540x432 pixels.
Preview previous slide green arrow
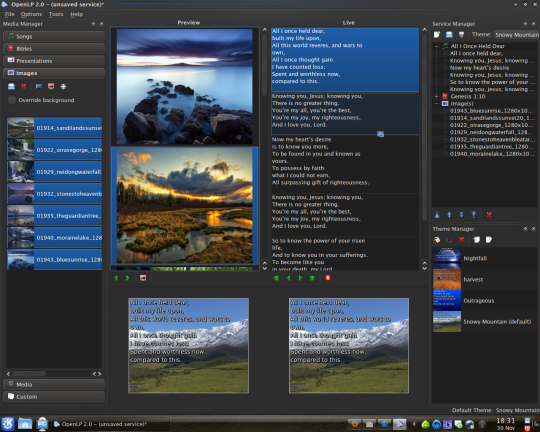point(116,278)
